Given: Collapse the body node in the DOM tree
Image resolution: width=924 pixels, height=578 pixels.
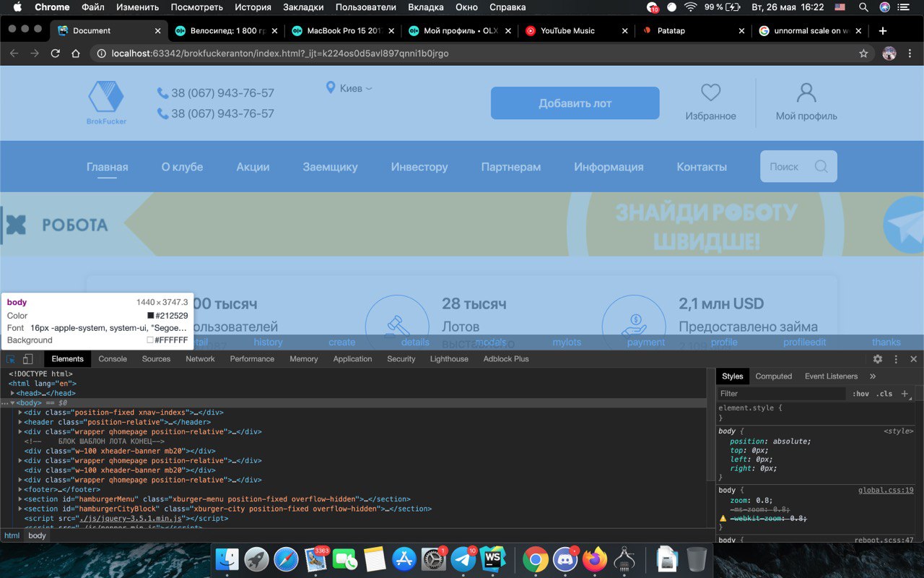Looking at the screenshot, I should point(12,403).
